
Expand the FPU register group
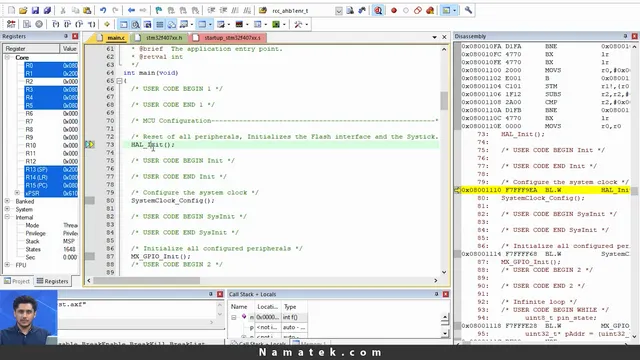(x=7, y=265)
